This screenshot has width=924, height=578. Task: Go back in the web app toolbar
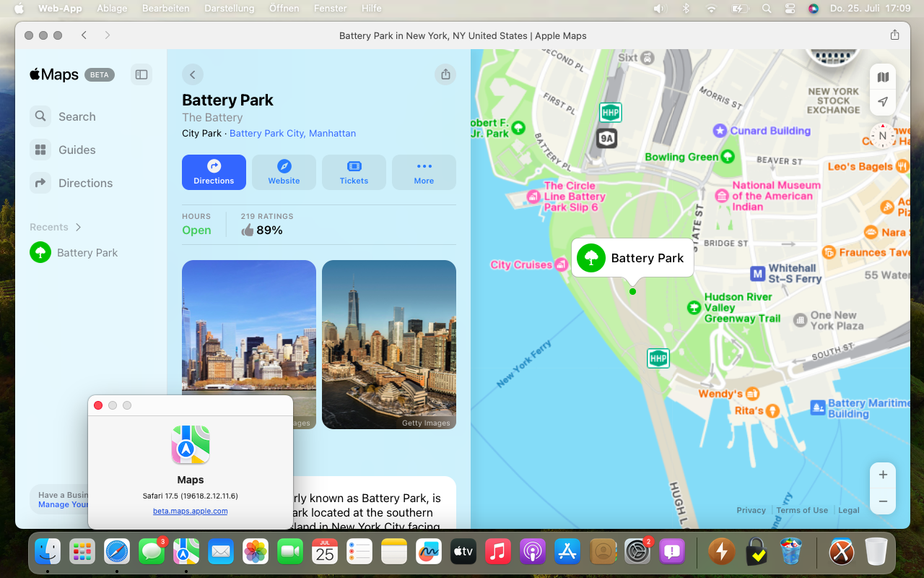click(x=84, y=35)
